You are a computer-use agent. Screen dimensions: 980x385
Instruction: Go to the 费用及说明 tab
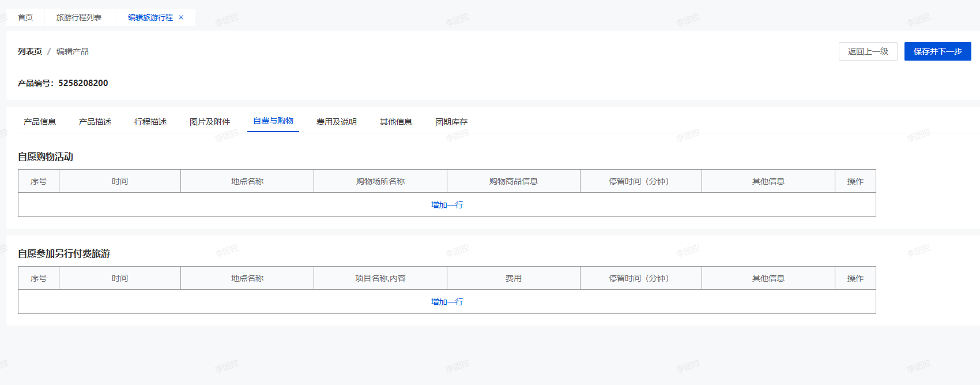tap(337, 122)
